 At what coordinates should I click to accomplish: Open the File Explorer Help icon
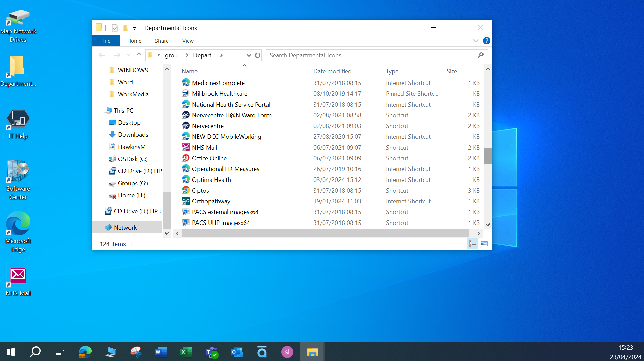(x=486, y=41)
